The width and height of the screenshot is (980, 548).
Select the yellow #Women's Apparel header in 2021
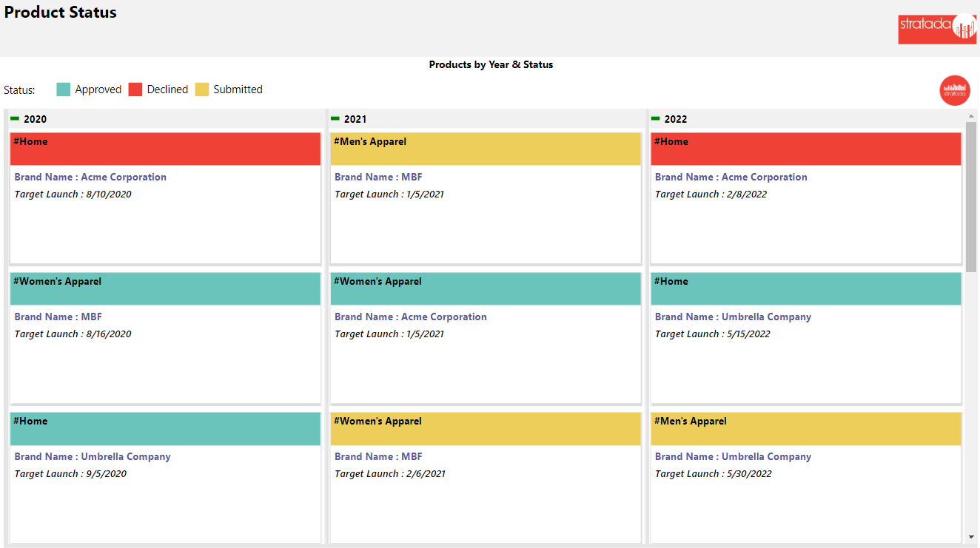tap(486, 428)
